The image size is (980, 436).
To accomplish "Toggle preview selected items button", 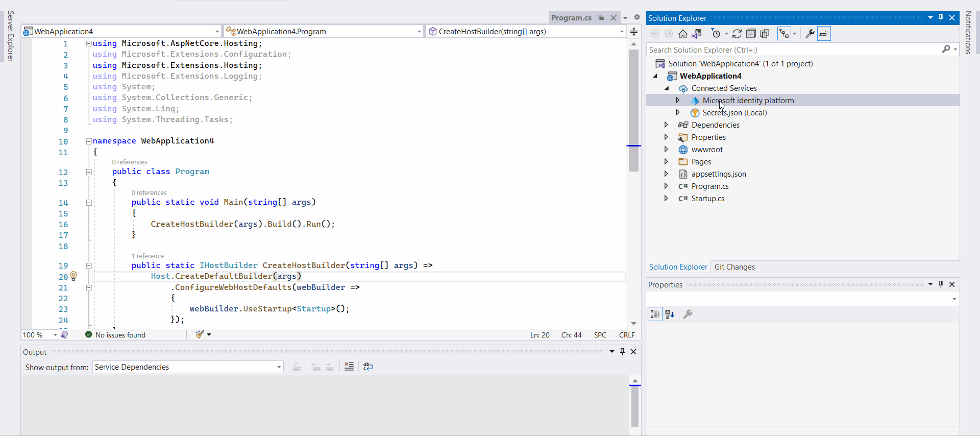I will click(x=824, y=34).
